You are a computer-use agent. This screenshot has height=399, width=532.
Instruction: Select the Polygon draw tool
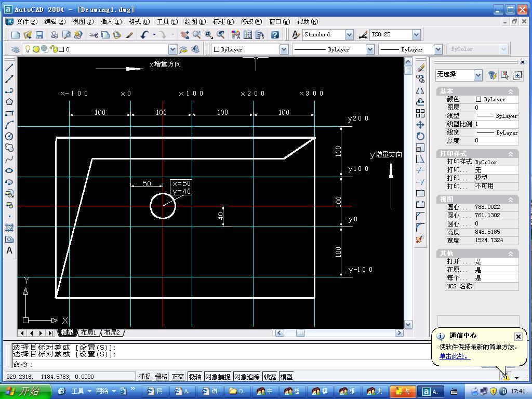[x=9, y=102]
